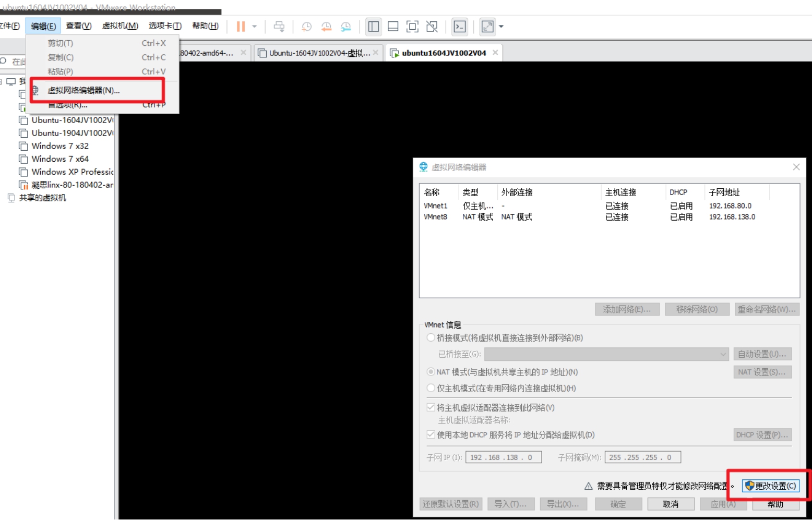The image size is (812, 520).
Task: Click the send Ctrl+Alt+Del toolbar icon
Action: (x=279, y=27)
